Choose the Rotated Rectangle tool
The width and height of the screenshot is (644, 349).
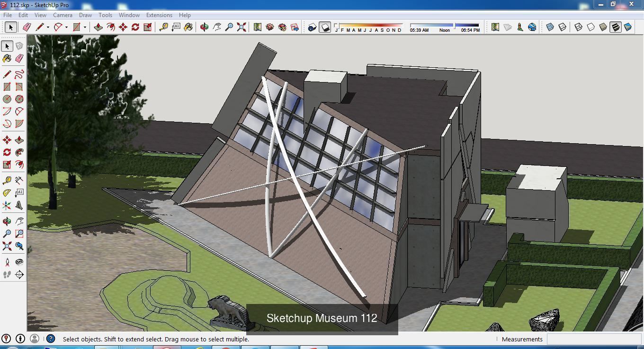click(x=19, y=87)
